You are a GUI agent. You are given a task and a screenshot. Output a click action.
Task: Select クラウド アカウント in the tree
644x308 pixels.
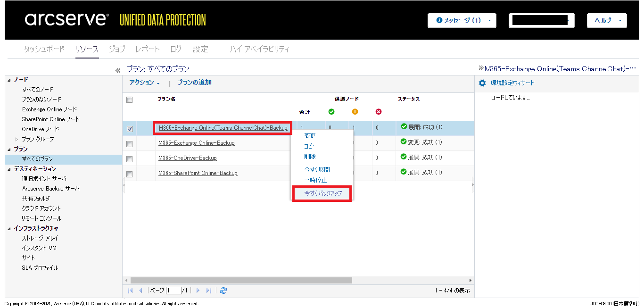41,208
